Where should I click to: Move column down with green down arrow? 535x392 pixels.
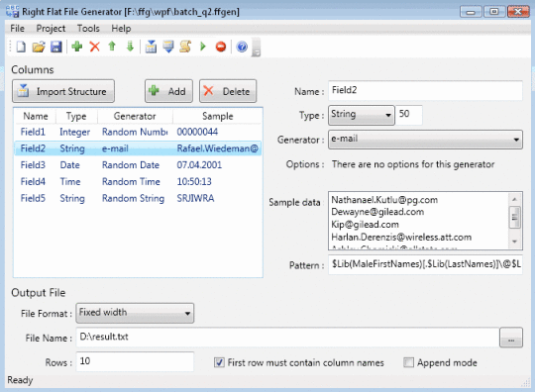pyautogui.click(x=130, y=46)
